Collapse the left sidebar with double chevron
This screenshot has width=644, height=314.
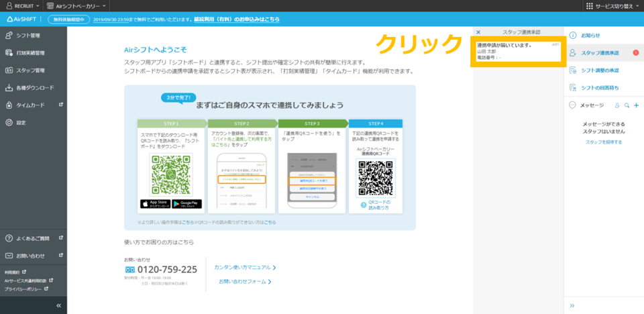[58, 305]
